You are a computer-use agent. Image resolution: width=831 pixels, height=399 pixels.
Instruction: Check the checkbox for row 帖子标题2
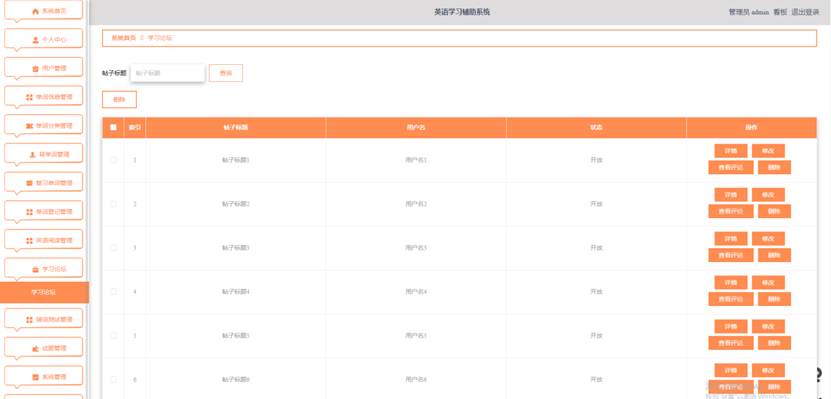113,203
